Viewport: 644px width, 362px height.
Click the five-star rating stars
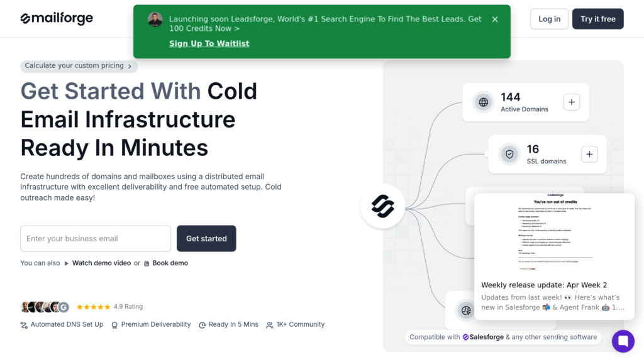[93, 307]
